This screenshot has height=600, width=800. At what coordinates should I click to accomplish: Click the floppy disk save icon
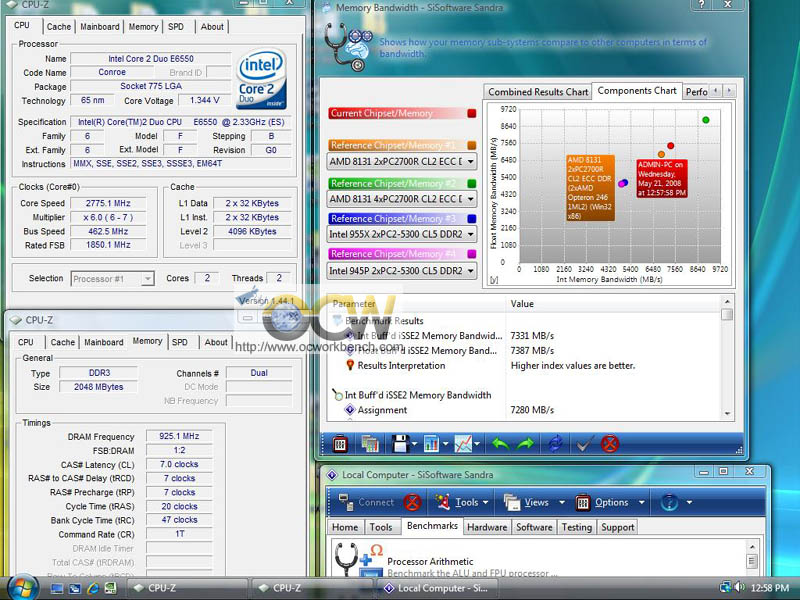pyautogui.click(x=401, y=444)
